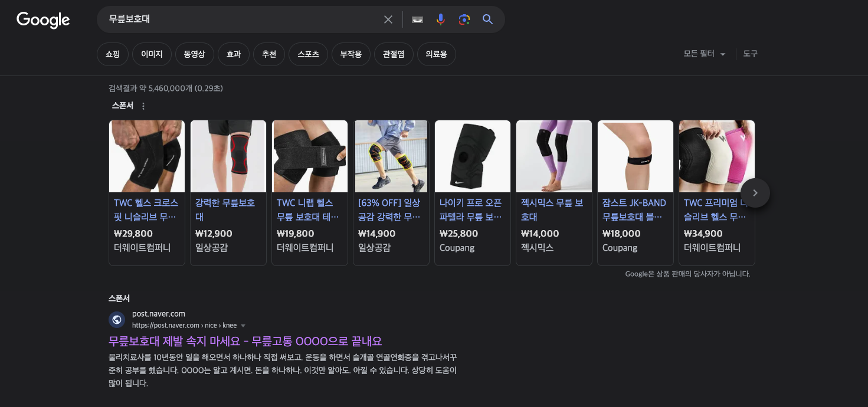Open the 젝시믹스 무릎 보호대 product image
This screenshot has height=407, width=868.
(554, 156)
